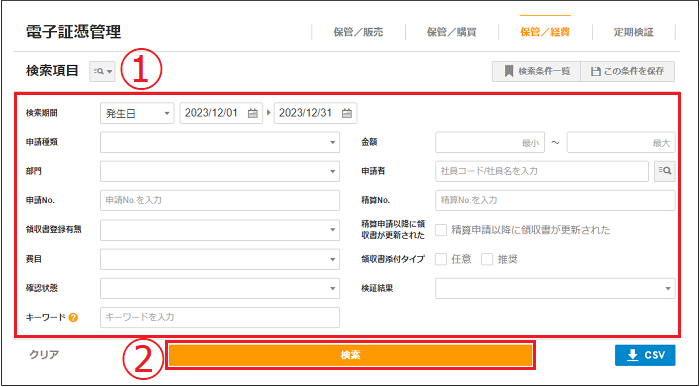700x387 pixels.
Task: Open the 領収書登録有無 dropdown
Action: point(220,230)
